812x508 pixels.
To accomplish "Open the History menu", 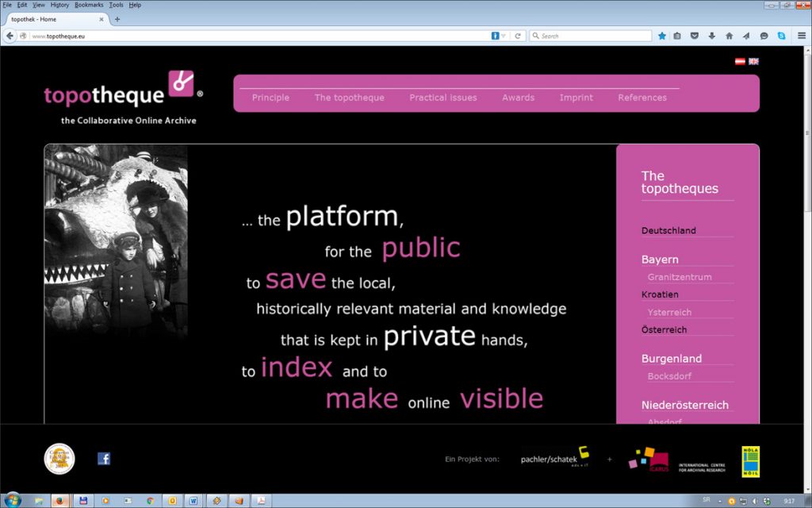I will (59, 5).
